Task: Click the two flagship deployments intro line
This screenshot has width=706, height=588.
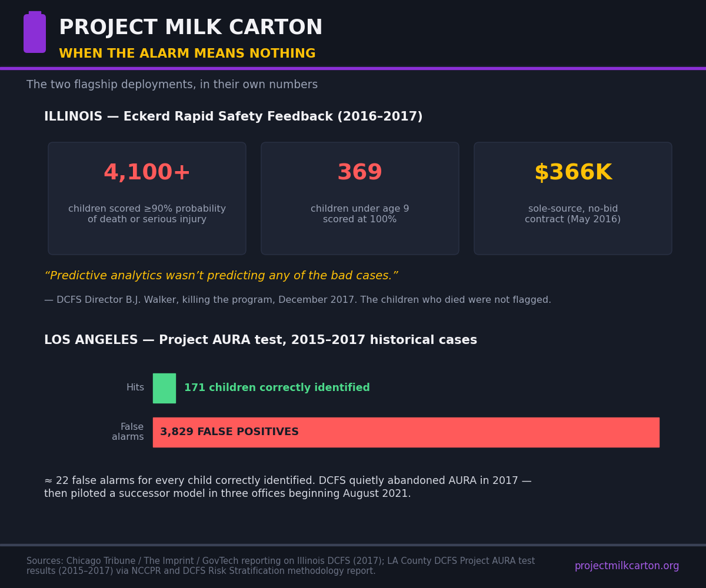Action: coord(172,85)
